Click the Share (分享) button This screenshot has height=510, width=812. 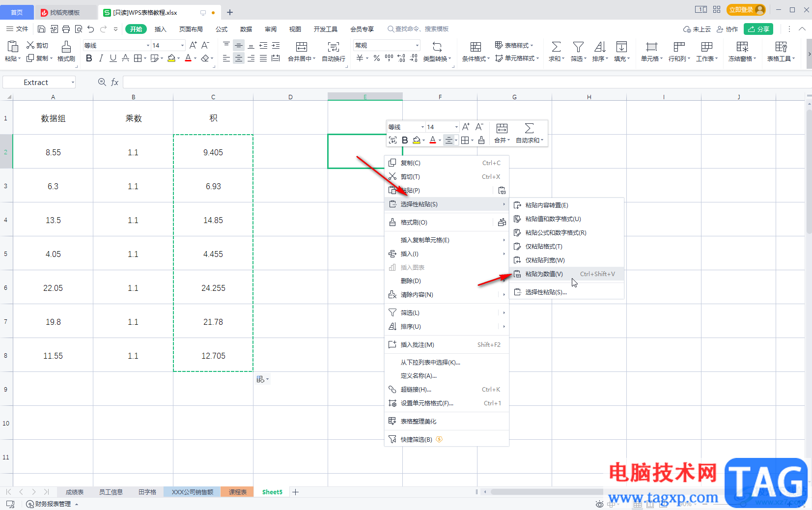(758, 29)
